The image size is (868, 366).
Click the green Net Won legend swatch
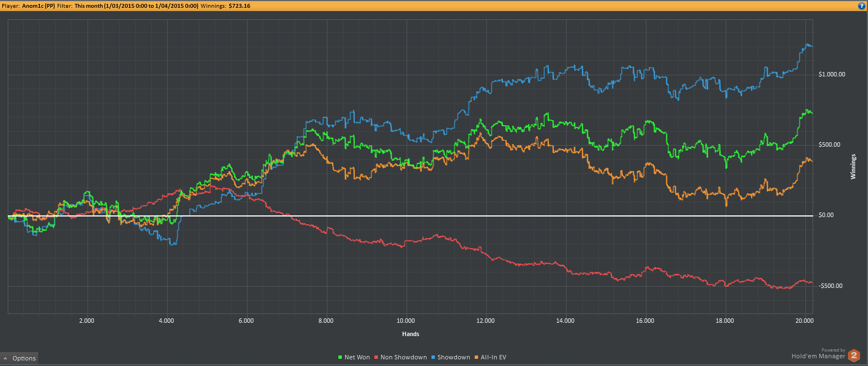[x=340, y=358]
